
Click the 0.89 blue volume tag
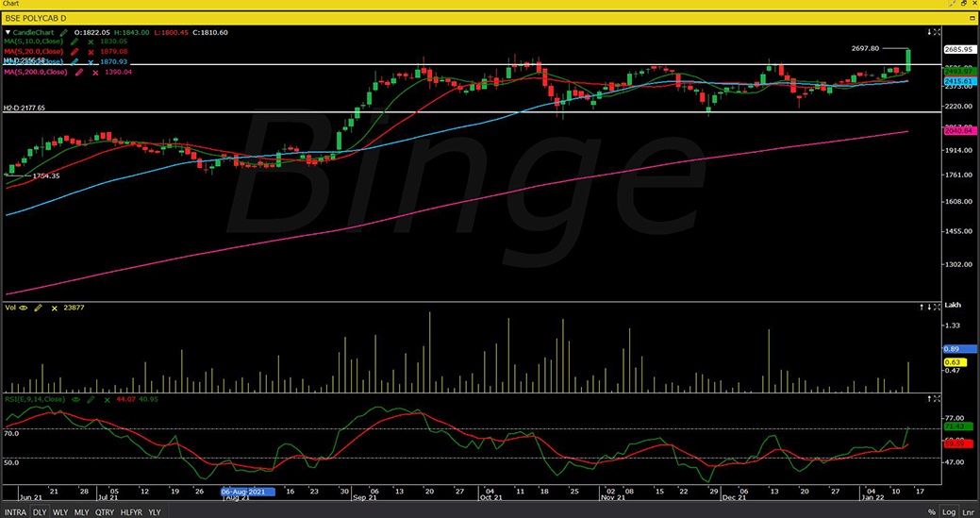point(959,349)
